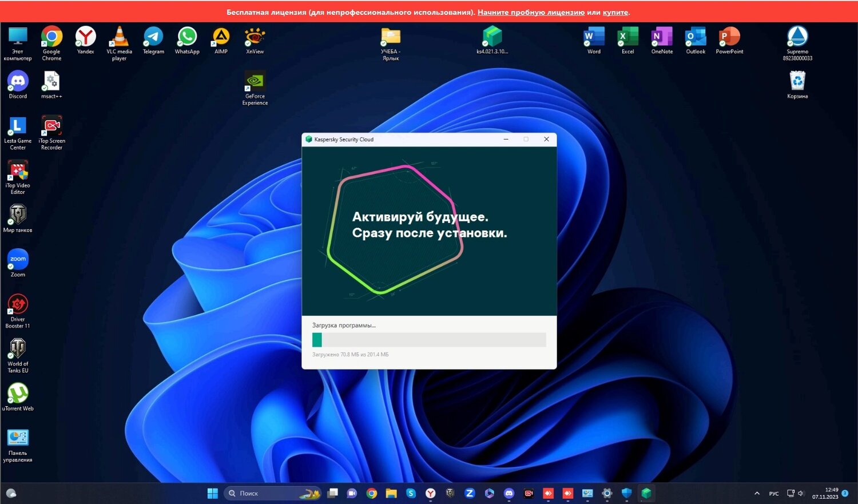Select iTop Screen Recorder desktop icon
This screenshot has width=858, height=504.
tap(51, 133)
